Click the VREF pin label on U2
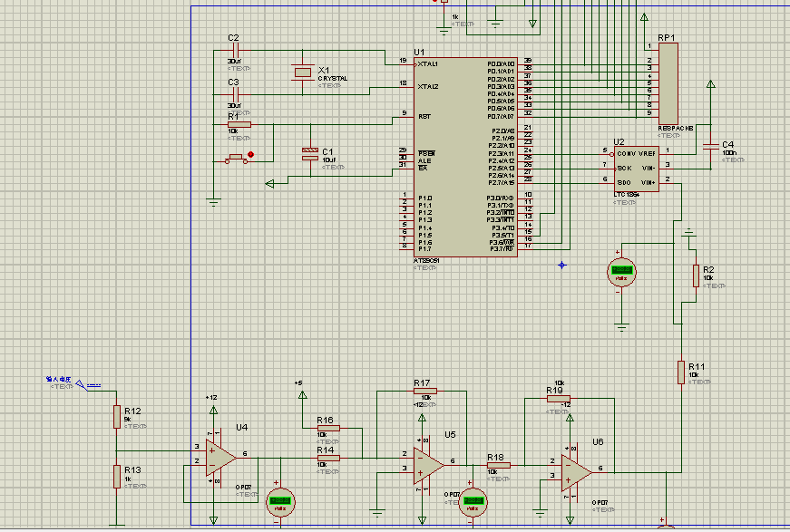The width and height of the screenshot is (790, 532). pos(647,153)
